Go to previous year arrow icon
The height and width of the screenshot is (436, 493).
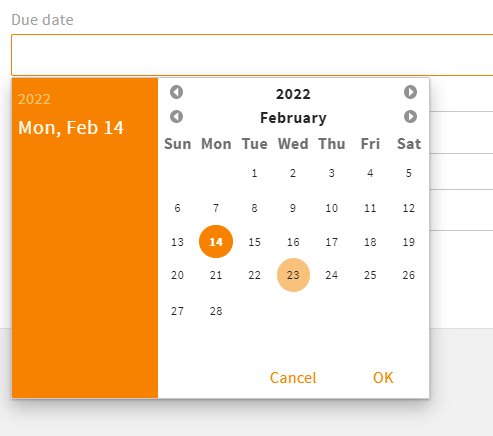pyautogui.click(x=176, y=92)
